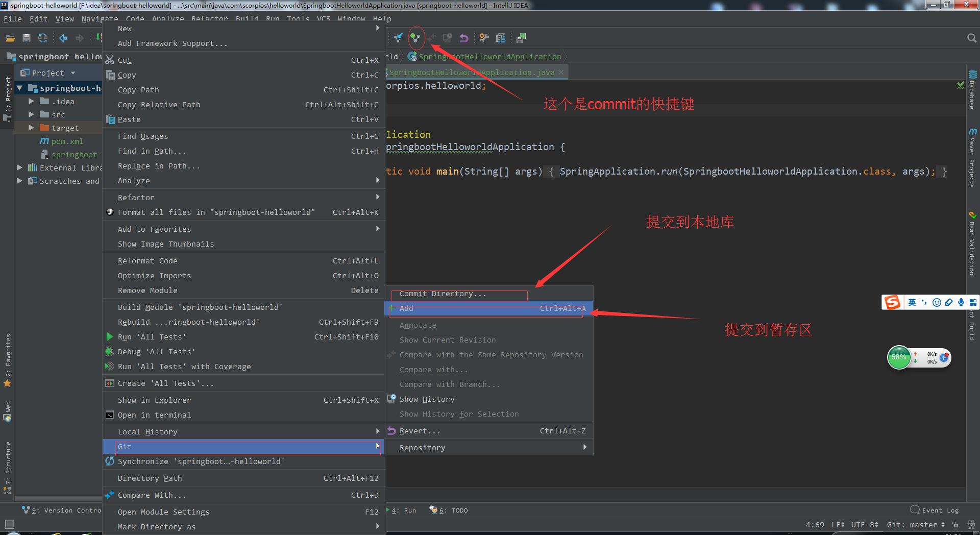Open the Database side panel
Viewport: 980px width, 535px height.
972,90
